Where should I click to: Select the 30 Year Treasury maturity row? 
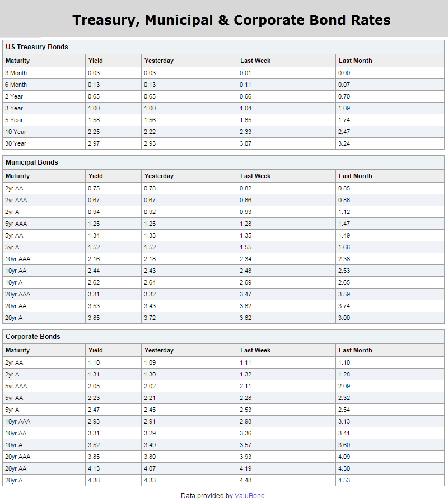[x=16, y=143]
